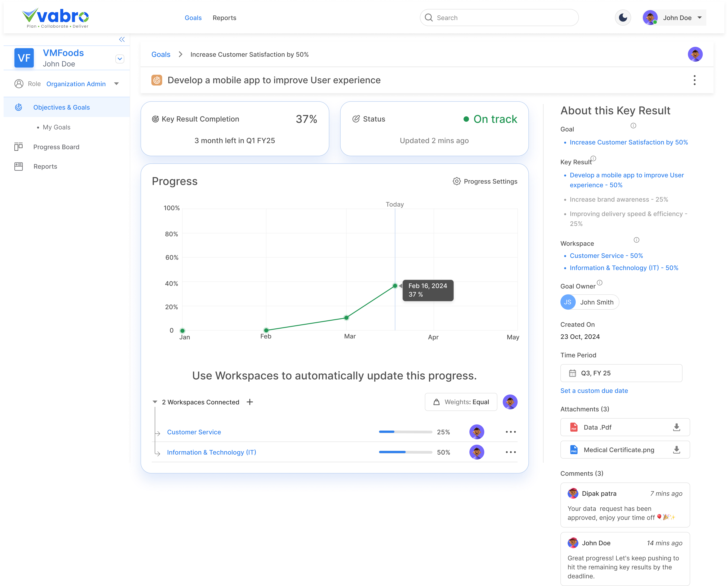The height and width of the screenshot is (586, 728).
Task: Open Weights: Equal button
Action: pos(461,402)
